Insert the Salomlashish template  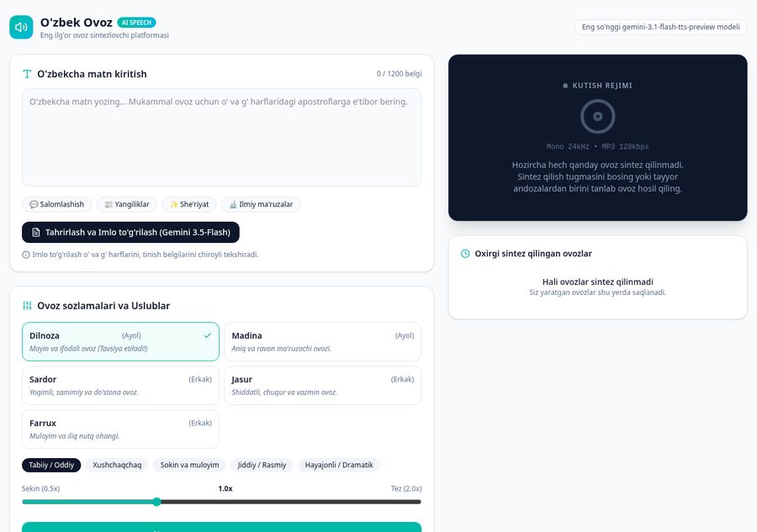pos(57,204)
